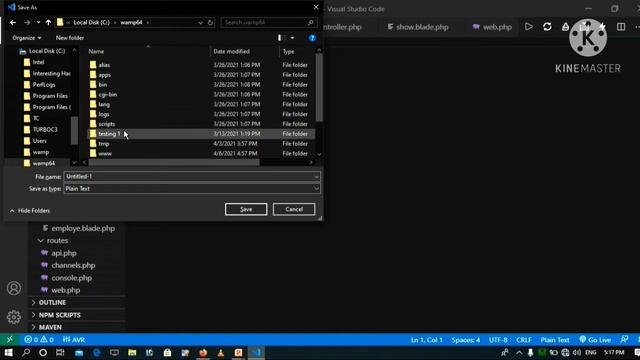Viewport: 640px width, 360px height.
Task: Select the alias folder
Action: point(104,65)
